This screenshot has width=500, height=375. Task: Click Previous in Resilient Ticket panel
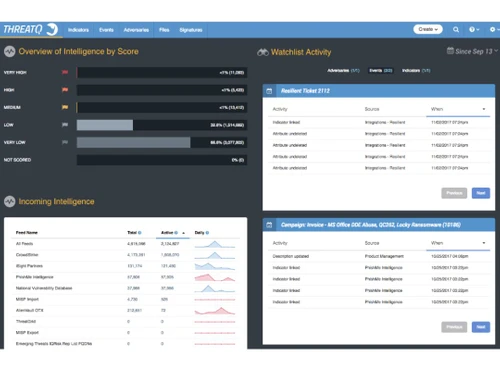(454, 193)
